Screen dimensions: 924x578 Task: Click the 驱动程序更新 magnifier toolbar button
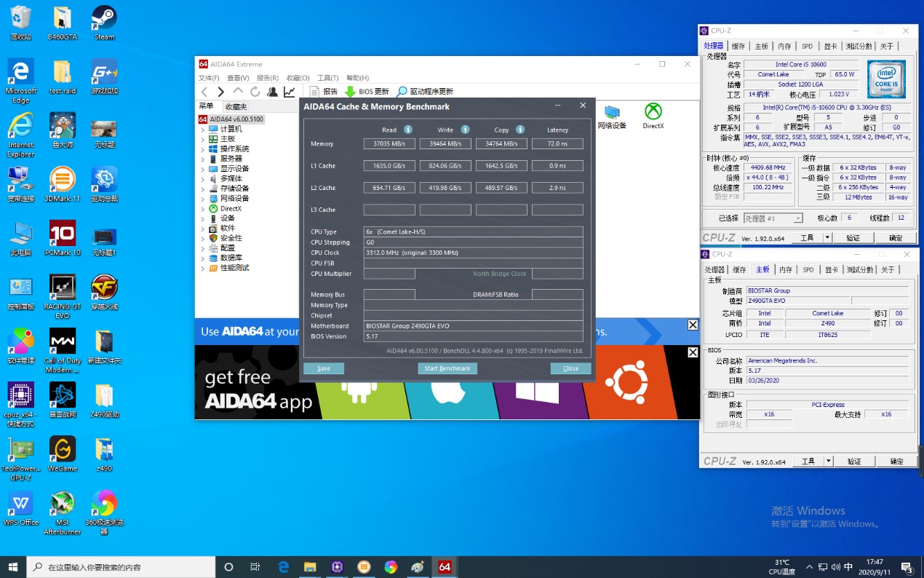pyautogui.click(x=425, y=92)
